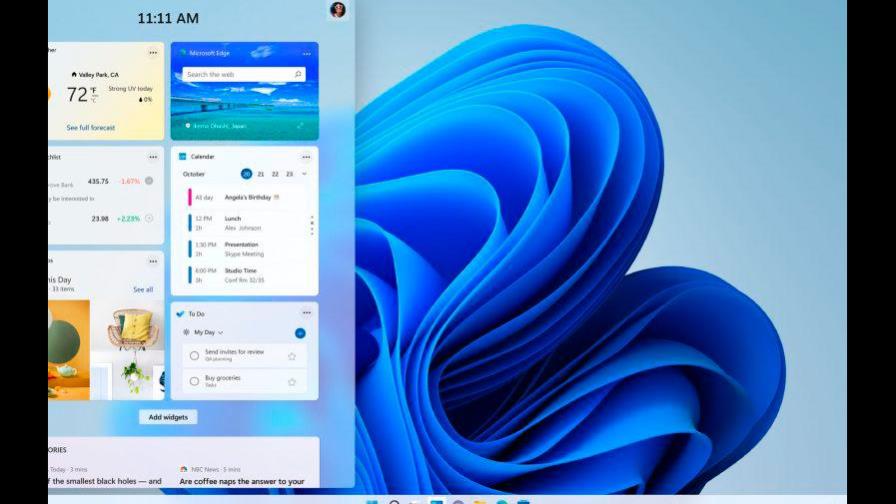896x504 pixels.
Task: Mark Buy groceries task complete
Action: click(194, 381)
